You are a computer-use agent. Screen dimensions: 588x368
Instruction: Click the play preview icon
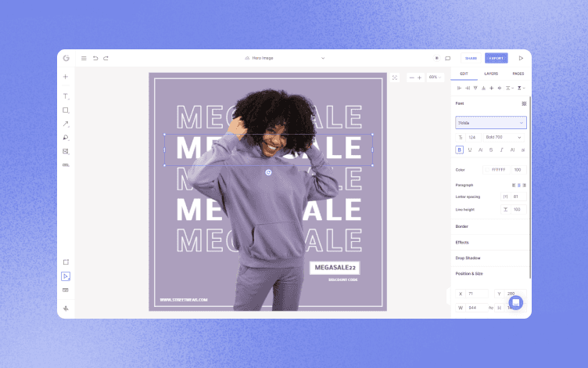(521, 58)
